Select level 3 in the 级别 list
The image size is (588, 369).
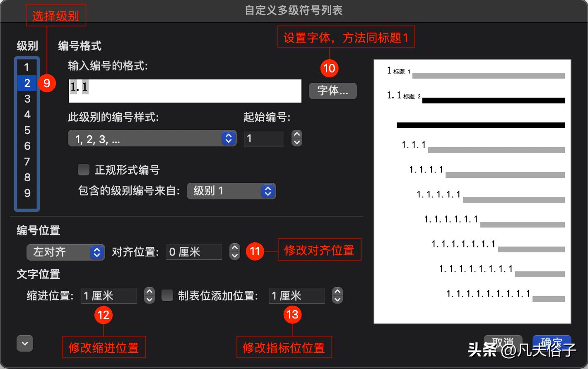[27, 99]
